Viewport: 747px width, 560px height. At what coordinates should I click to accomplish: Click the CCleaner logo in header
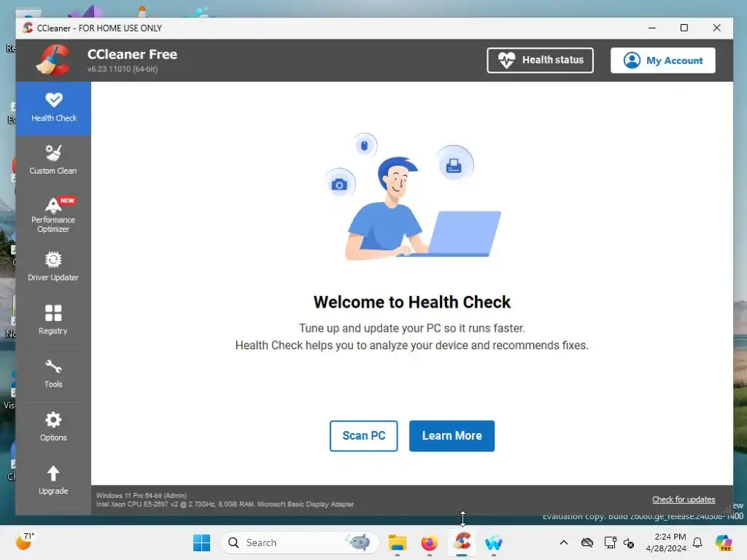[x=54, y=60]
